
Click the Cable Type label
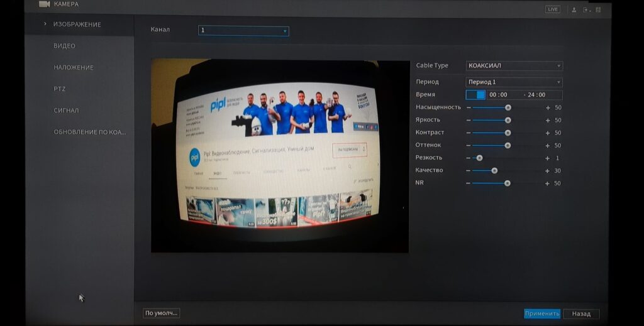pos(432,65)
